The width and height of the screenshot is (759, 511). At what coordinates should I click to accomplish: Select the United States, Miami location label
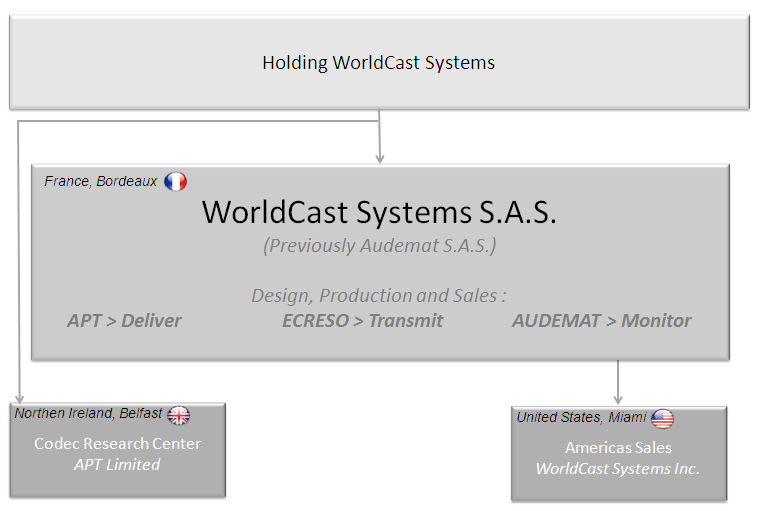pyautogui.click(x=581, y=417)
